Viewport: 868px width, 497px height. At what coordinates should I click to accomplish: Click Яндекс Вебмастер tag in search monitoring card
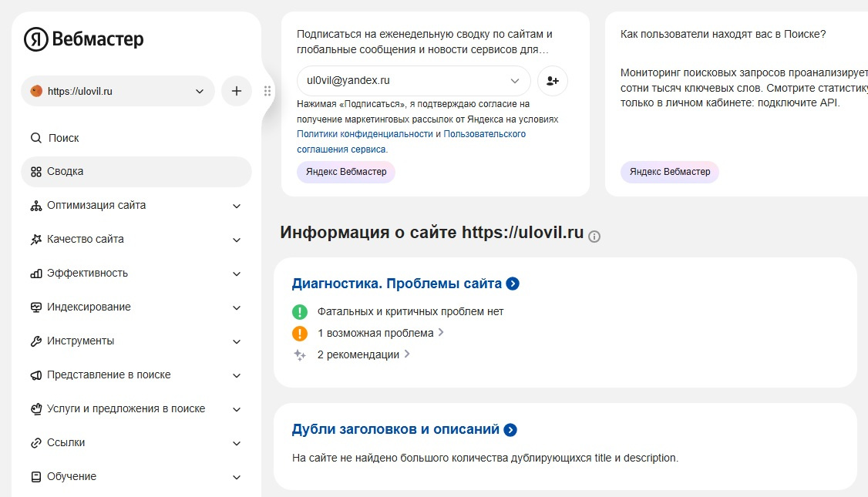670,172
